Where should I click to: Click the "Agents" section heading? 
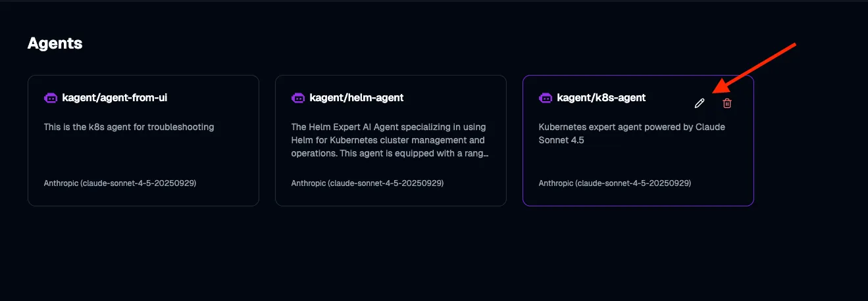55,43
